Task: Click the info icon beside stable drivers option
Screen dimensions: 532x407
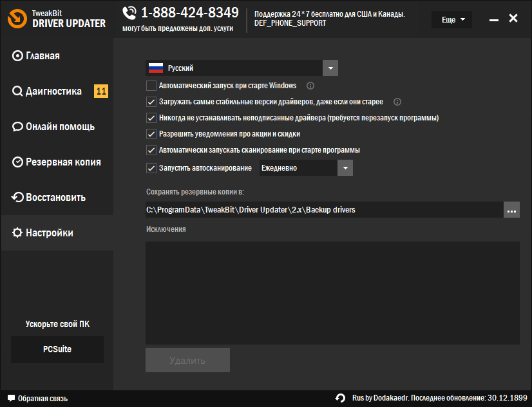Action: tap(397, 102)
